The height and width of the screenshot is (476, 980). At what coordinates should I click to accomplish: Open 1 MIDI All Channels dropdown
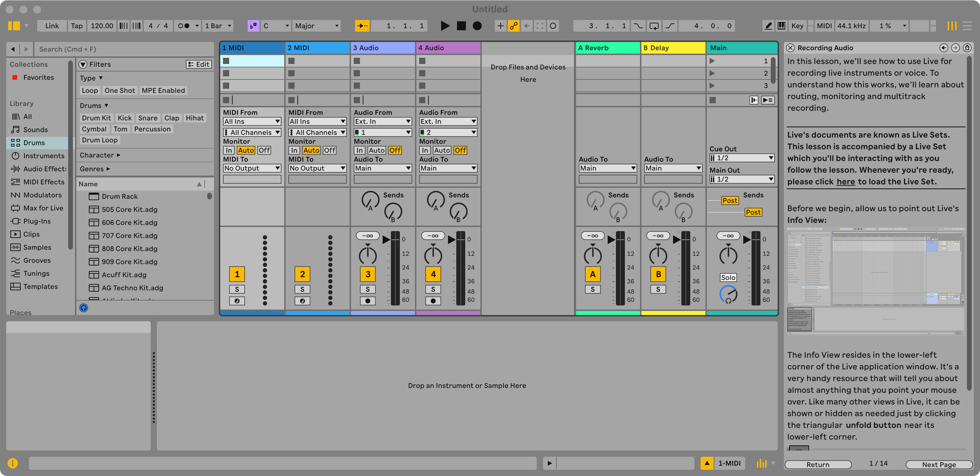point(252,132)
